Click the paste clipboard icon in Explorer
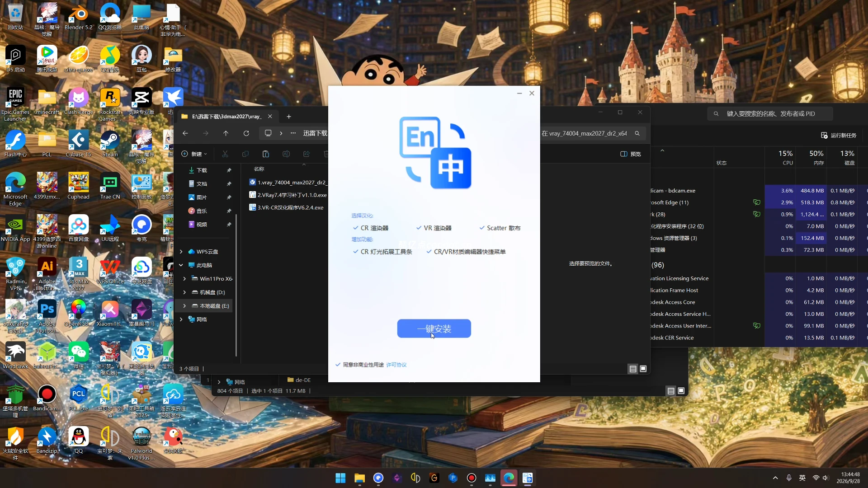The width and height of the screenshot is (868, 488). point(266,154)
